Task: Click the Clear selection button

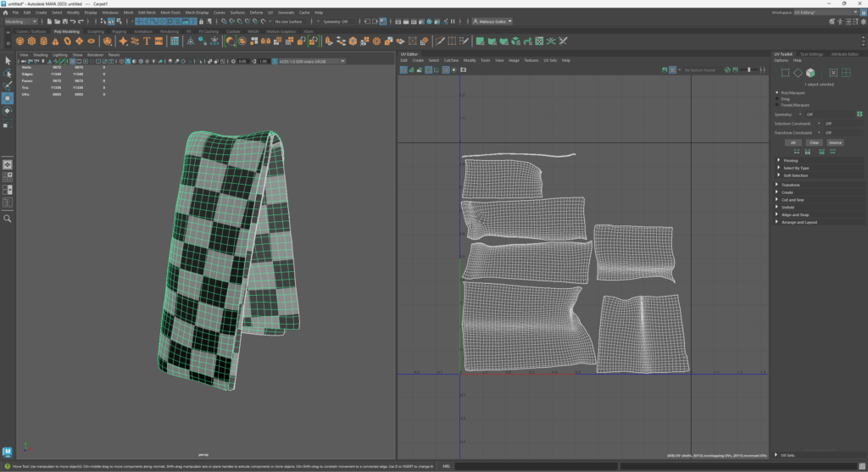Action: point(814,142)
